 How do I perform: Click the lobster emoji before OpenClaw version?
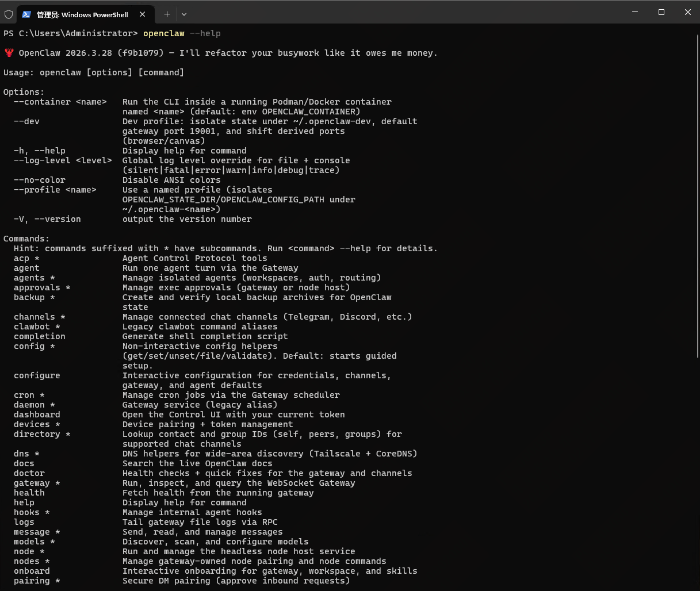9,53
